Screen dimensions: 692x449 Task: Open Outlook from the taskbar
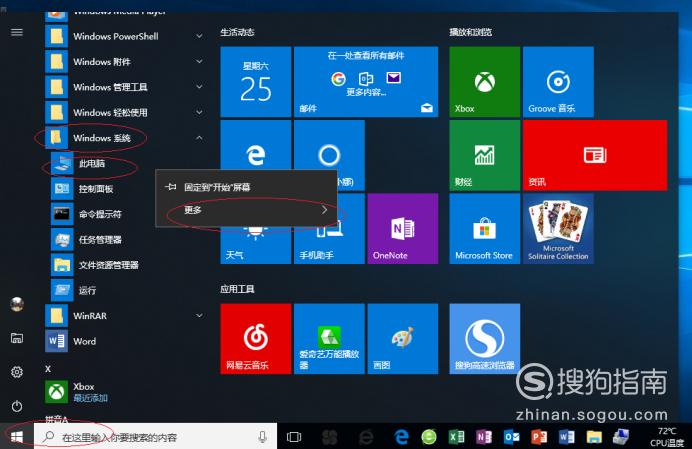(x=511, y=437)
